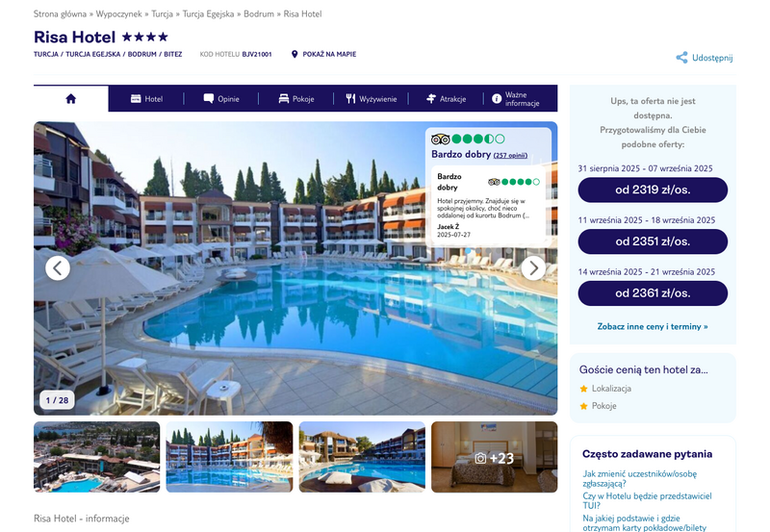Click the TripAdvisor owl logo
The height and width of the screenshot is (532, 770).
pyautogui.click(x=441, y=139)
